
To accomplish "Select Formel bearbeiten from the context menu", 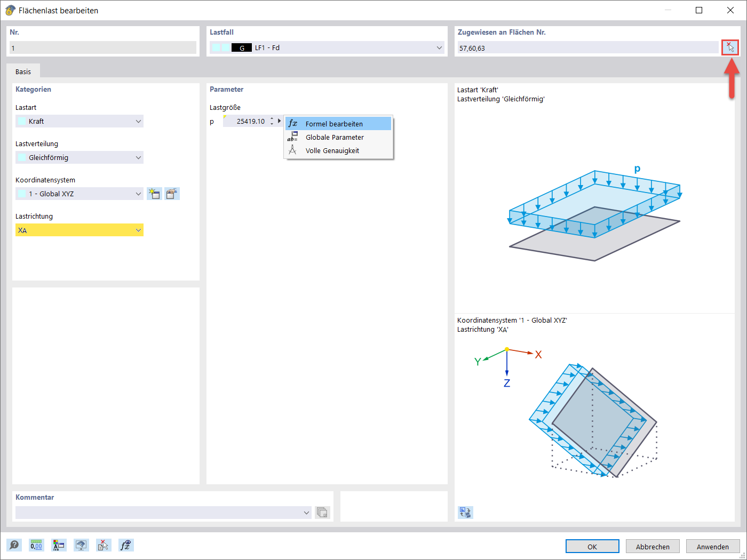I will coord(338,124).
